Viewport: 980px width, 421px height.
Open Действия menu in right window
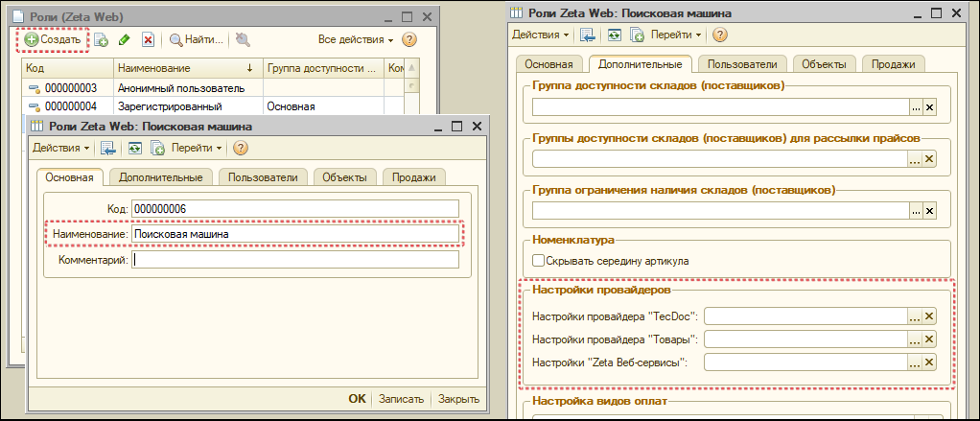pos(540,35)
